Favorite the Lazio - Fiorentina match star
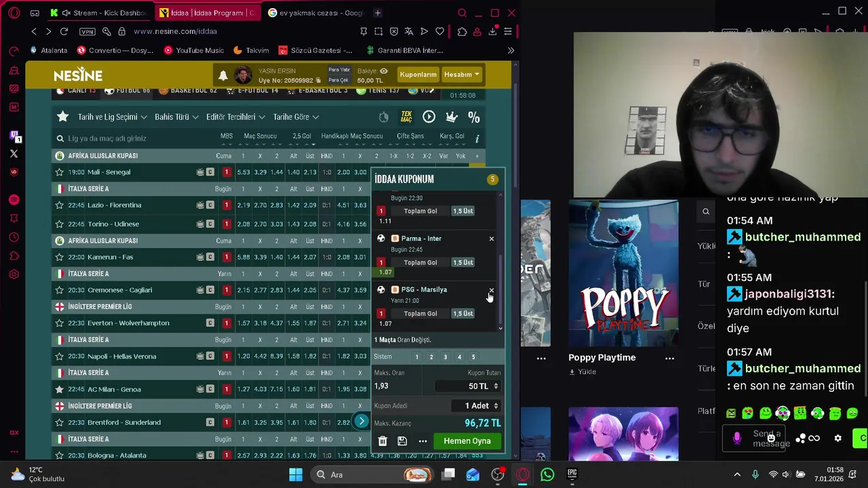Viewport: 868px width, 488px height. pos(59,205)
